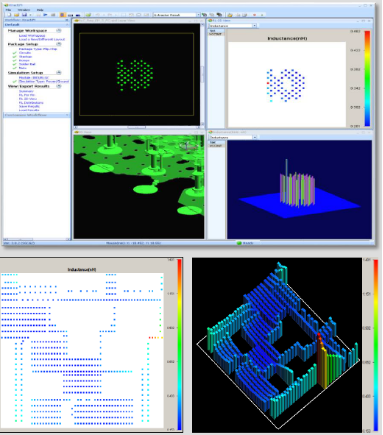The width and height of the screenshot is (383, 435).
Task: Click the layout view horizontal scrollbar
Action: coord(137,127)
